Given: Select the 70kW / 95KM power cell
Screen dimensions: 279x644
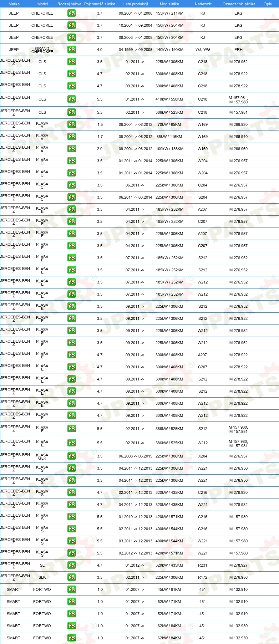Looking at the screenshot, I should pos(169,124).
